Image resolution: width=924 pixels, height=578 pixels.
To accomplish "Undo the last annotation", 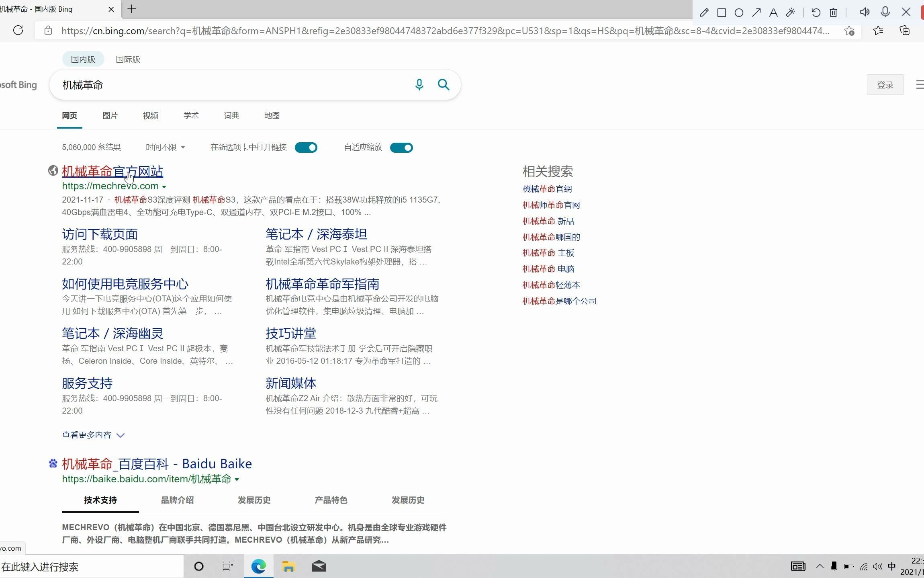I will (816, 12).
